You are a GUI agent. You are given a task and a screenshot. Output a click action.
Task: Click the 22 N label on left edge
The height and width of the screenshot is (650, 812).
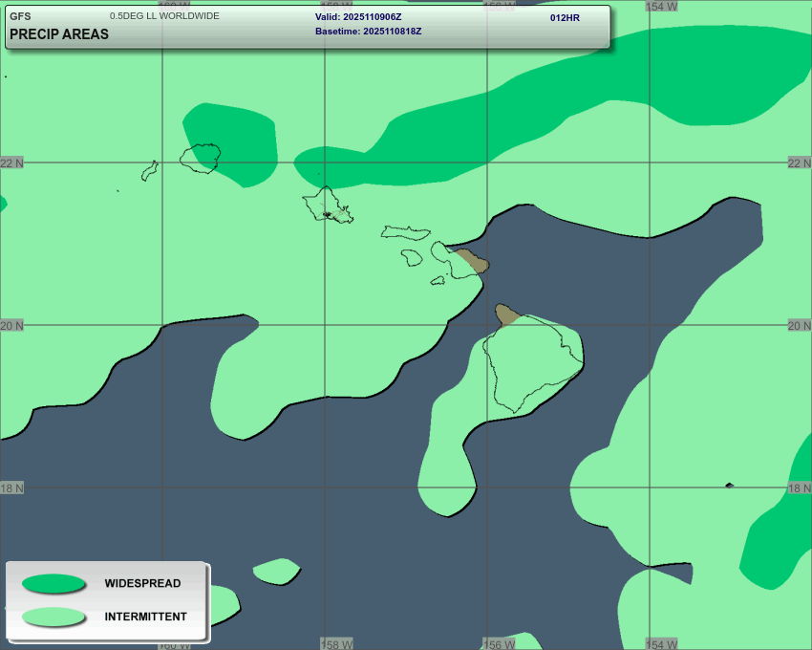(11, 162)
